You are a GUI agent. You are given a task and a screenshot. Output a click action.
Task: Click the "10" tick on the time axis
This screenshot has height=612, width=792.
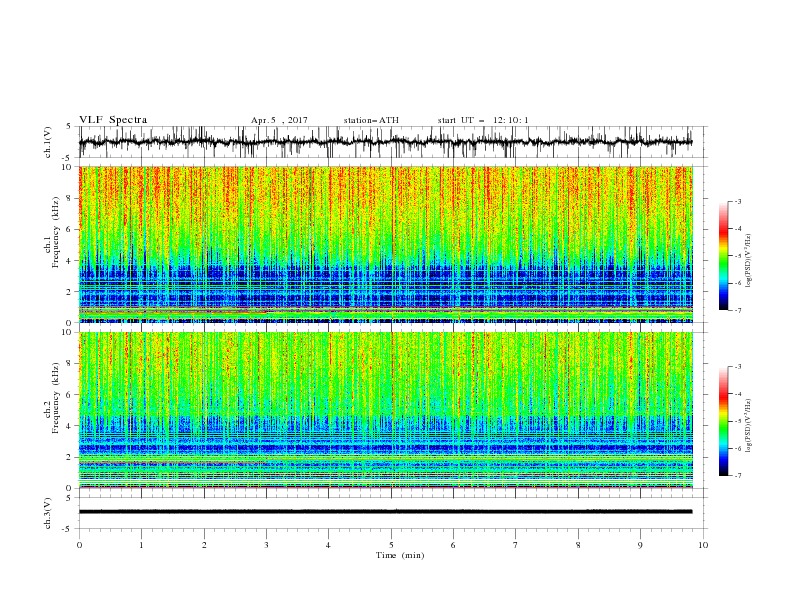(x=703, y=545)
